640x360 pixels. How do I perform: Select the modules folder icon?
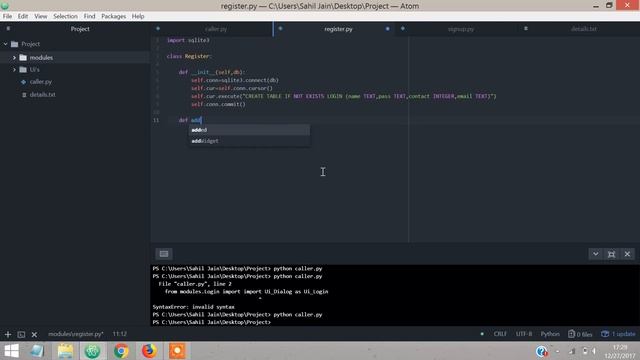click(x=23, y=58)
